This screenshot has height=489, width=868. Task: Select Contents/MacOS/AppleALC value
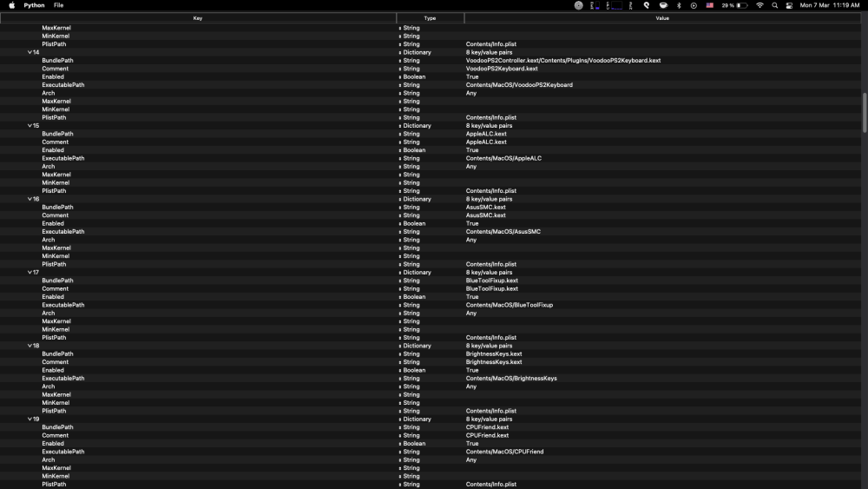(503, 158)
